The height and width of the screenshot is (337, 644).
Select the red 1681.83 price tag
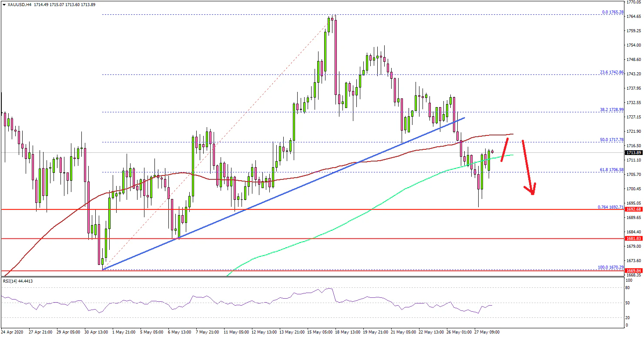tap(634, 239)
